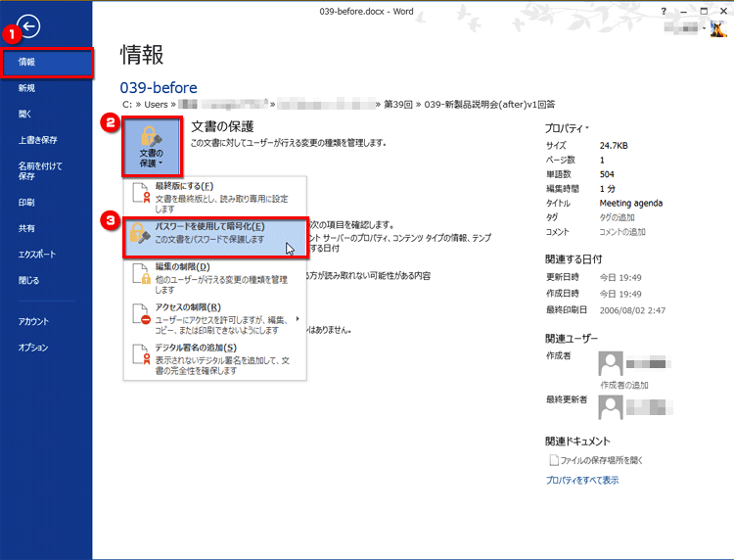Open ファイルの保存場所を開く link
The height and width of the screenshot is (560, 734).
point(602,461)
